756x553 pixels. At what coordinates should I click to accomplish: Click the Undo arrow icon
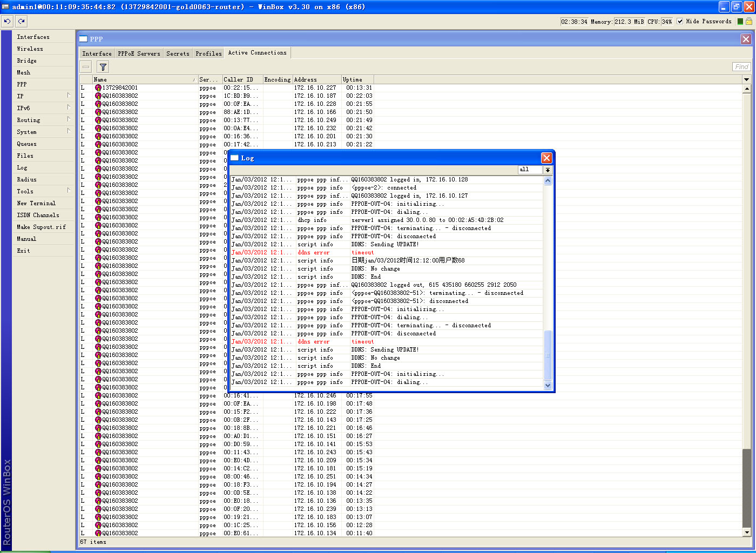[x=7, y=22]
